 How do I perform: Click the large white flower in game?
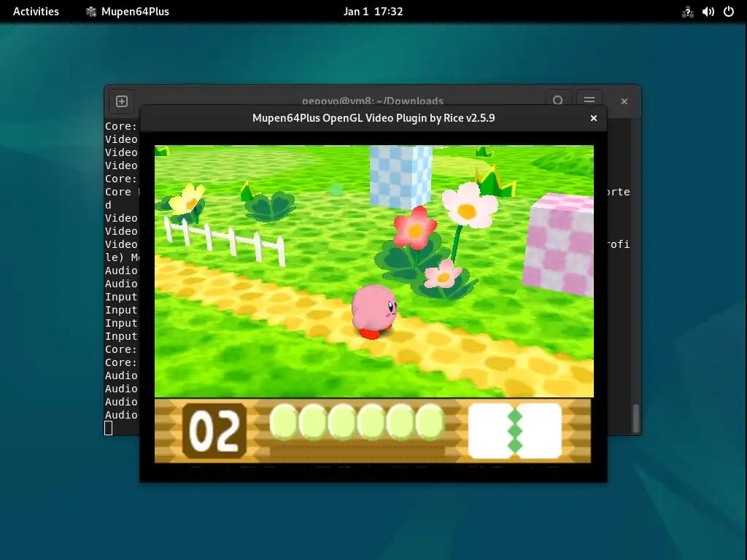pos(469,206)
